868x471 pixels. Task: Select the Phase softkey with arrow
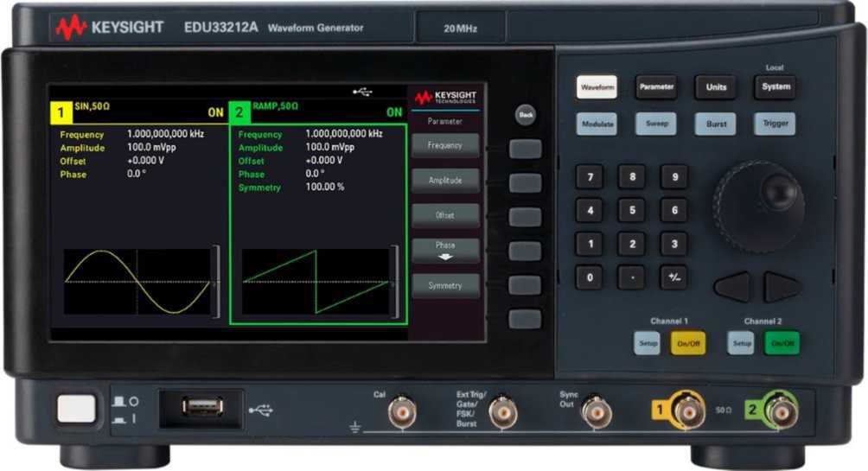click(x=445, y=250)
